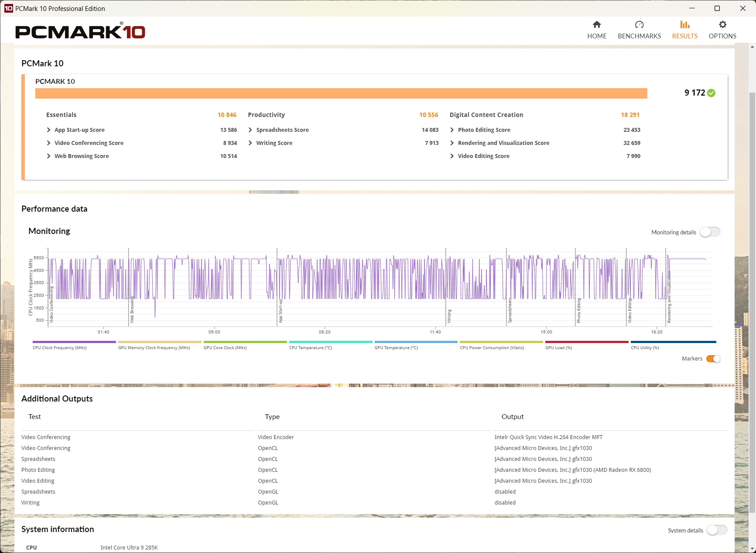Click the orange PCMARK 10 score bar
This screenshot has height=553, width=756.
click(x=341, y=93)
